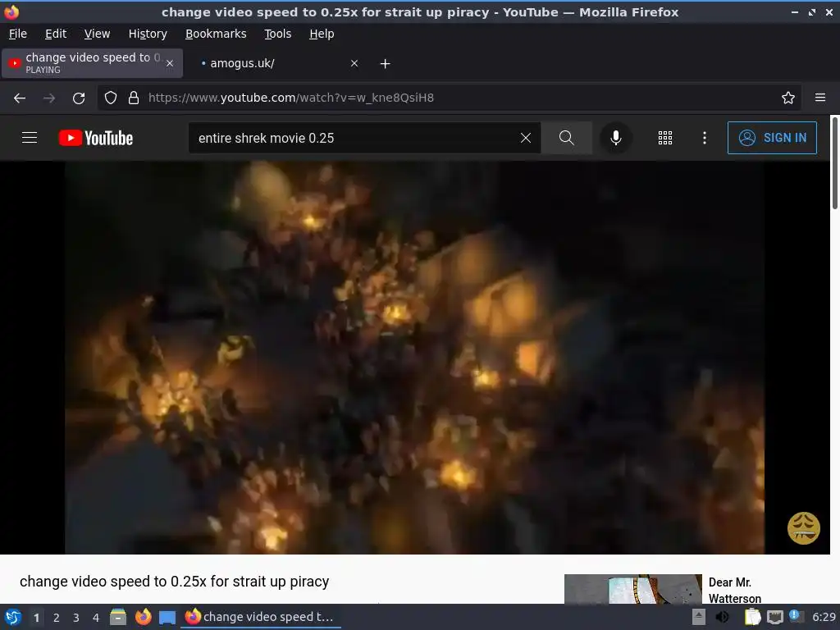This screenshot has height=630, width=840.
Task: Click the weary face emoji overlay
Action: 804,527
